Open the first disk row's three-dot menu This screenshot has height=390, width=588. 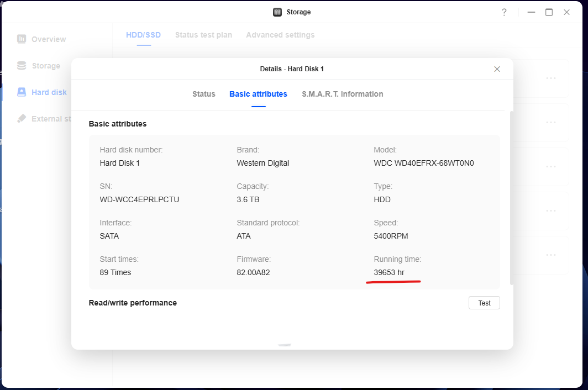(551, 78)
